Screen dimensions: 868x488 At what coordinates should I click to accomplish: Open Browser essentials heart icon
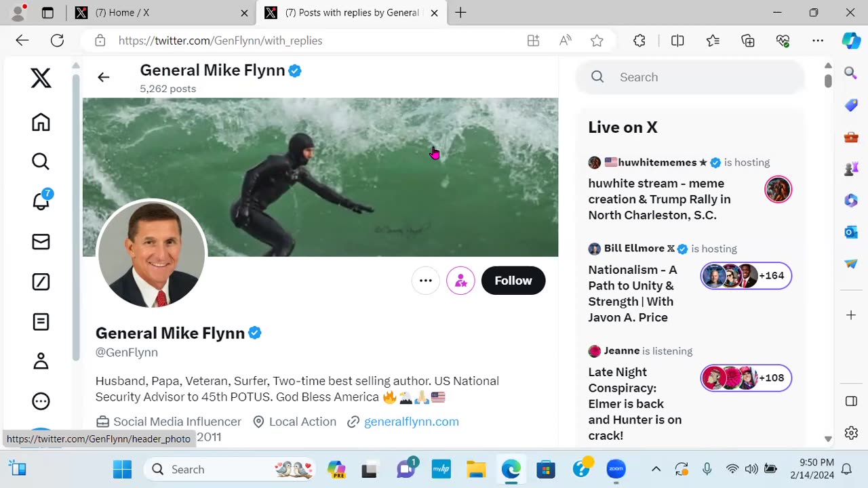coord(783,41)
